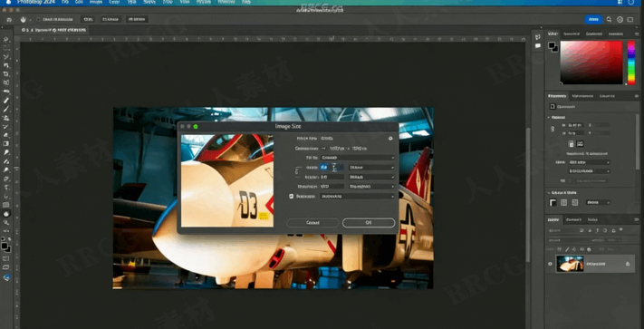Click OK in Image Size dialog
This screenshot has width=644, height=329.
coord(369,223)
